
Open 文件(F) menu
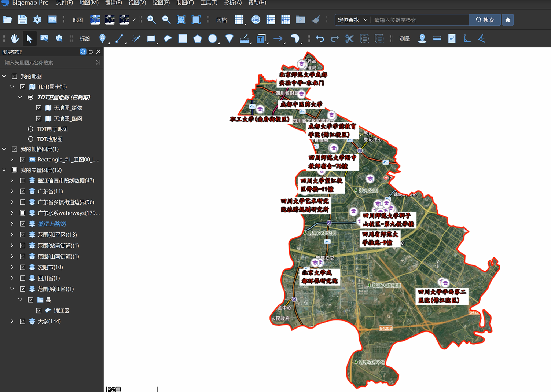(x=65, y=3)
